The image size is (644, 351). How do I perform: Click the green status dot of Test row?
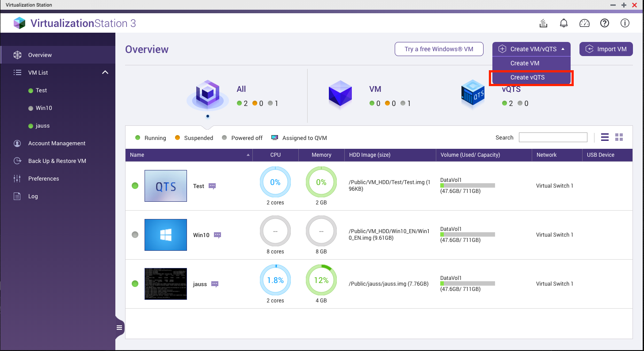[135, 186]
